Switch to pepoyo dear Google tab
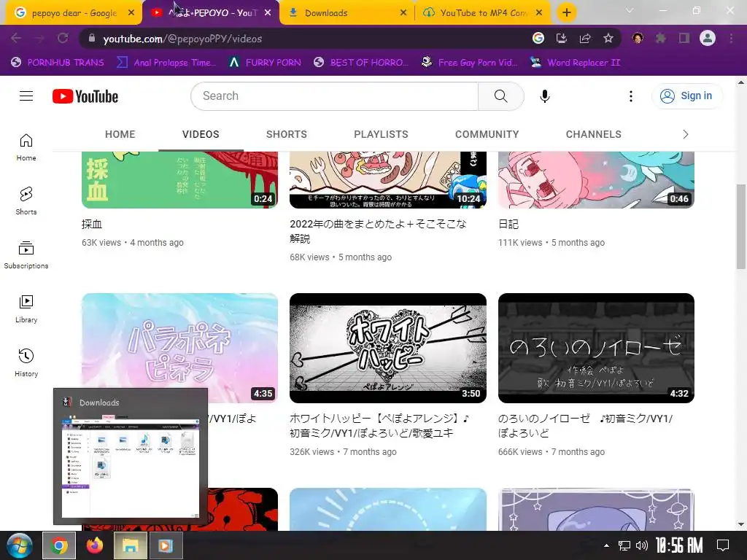Screen dimensions: 747x560 click(74, 13)
